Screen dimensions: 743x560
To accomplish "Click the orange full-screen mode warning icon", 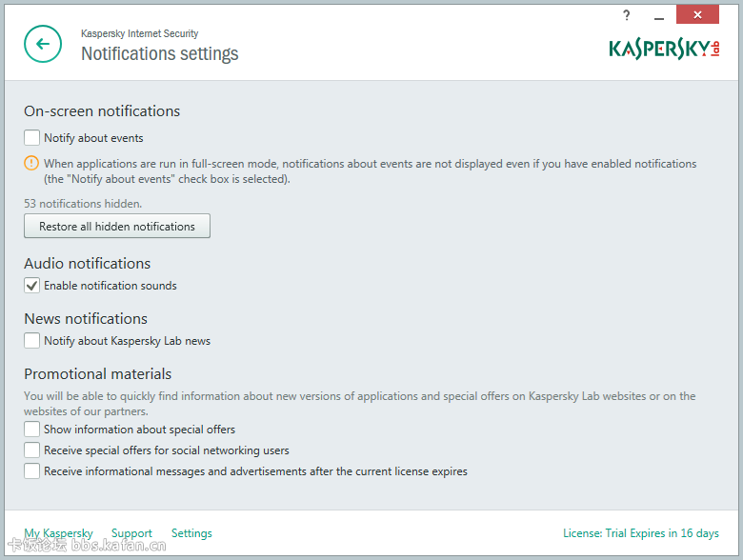I will (x=31, y=164).
